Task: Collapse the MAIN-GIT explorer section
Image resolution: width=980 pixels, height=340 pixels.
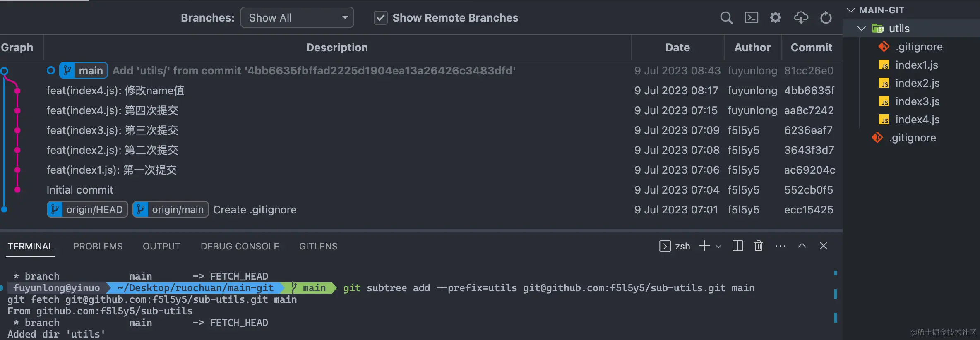Action: 851,10
